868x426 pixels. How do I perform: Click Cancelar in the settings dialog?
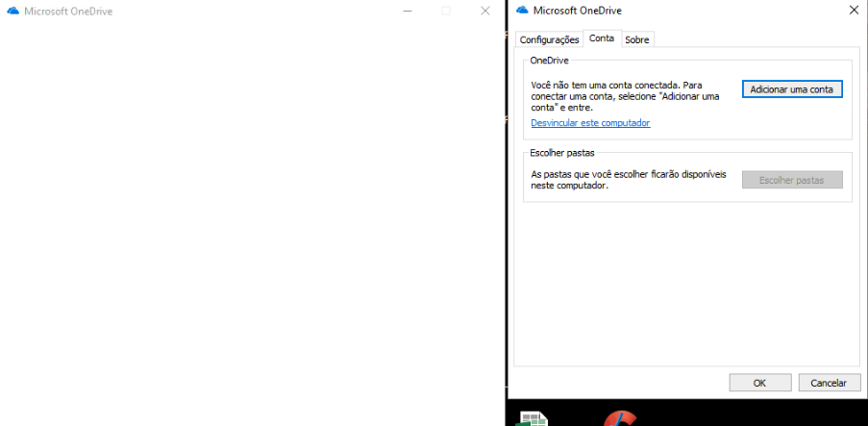coord(829,383)
